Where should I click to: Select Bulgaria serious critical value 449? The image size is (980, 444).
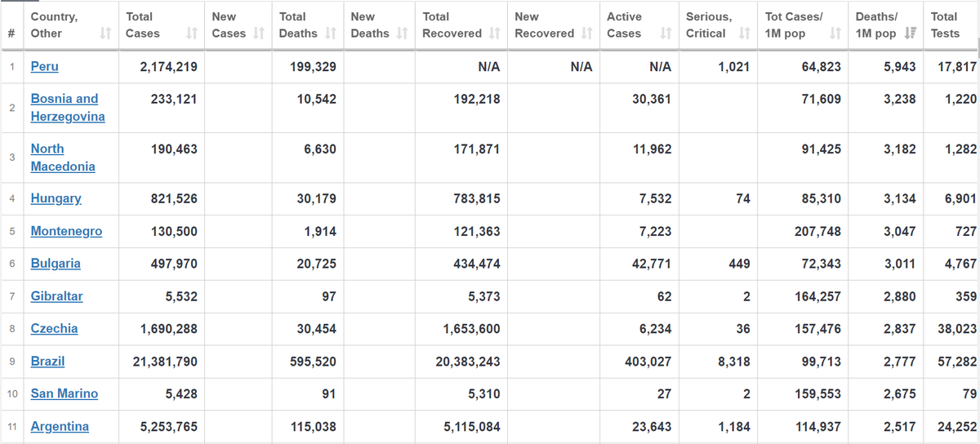(738, 264)
